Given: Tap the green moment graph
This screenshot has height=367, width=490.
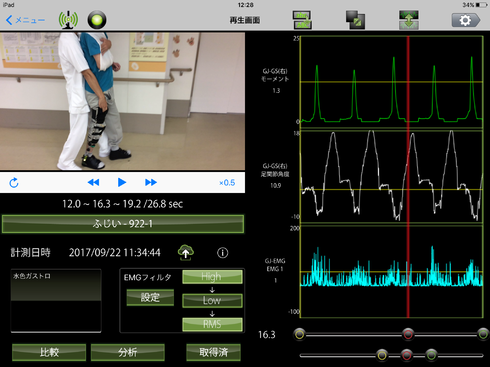Looking at the screenshot, I should [x=392, y=82].
